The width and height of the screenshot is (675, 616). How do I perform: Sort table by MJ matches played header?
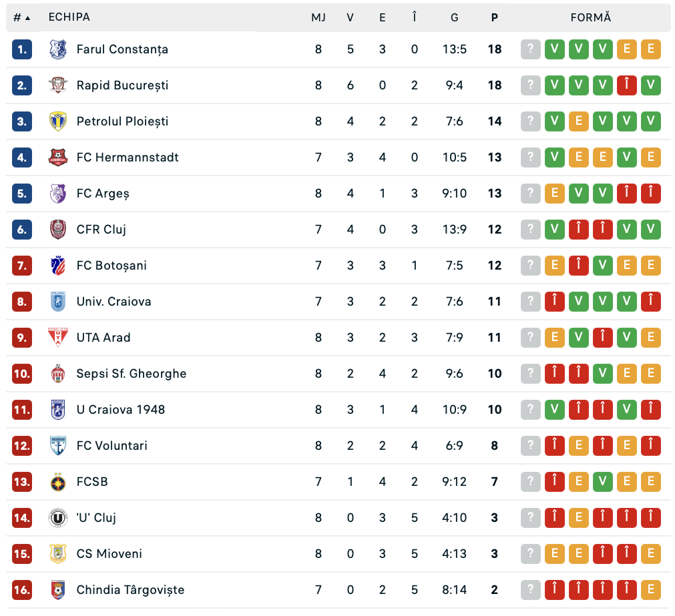coord(318,18)
